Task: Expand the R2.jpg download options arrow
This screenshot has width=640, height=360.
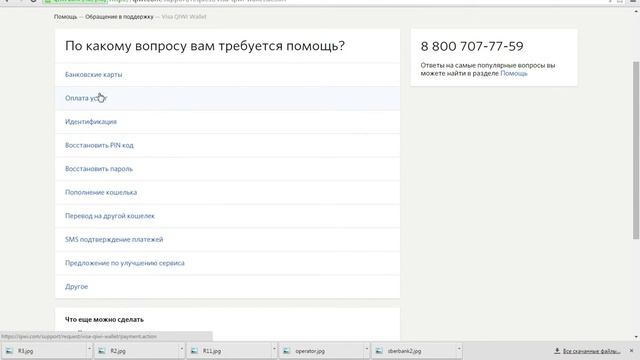Action: [x=182, y=349]
